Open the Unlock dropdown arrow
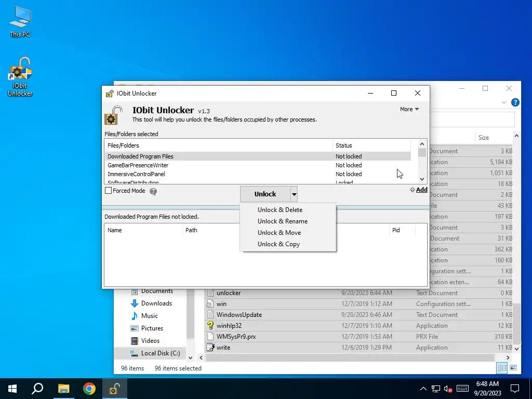The height and width of the screenshot is (399, 532). pyautogui.click(x=294, y=194)
